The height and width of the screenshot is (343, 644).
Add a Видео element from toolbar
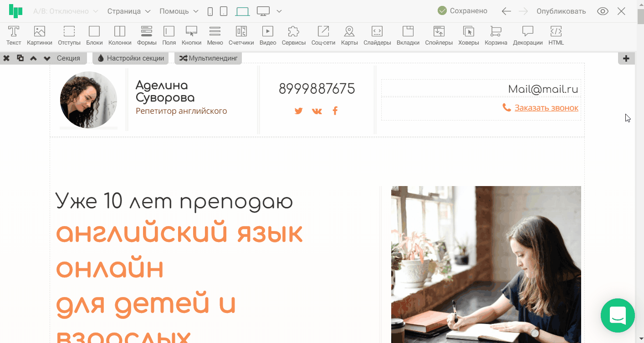point(268,35)
